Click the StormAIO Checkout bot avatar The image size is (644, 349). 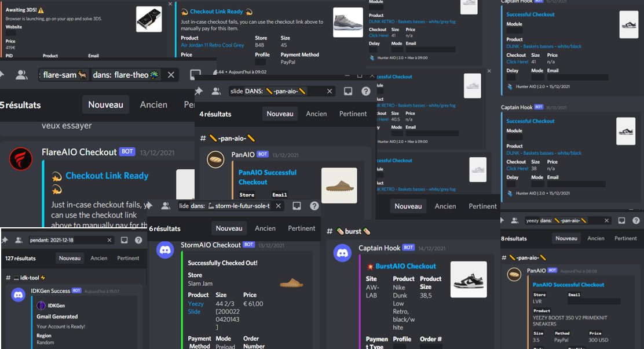tap(165, 249)
